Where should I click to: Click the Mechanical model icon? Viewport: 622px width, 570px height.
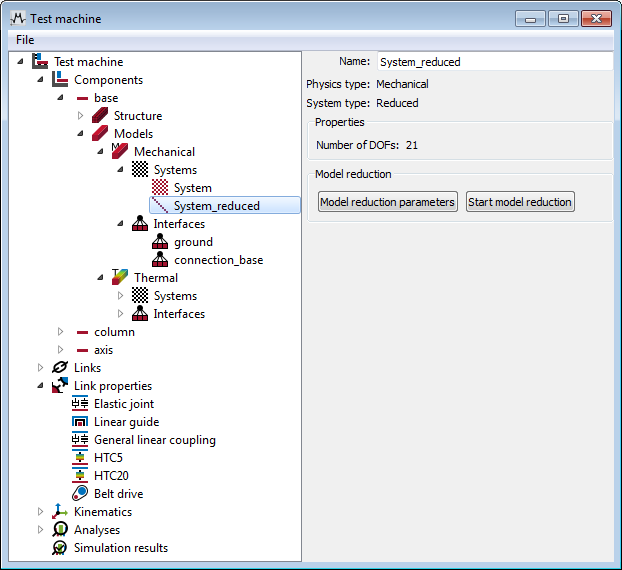coord(120,151)
